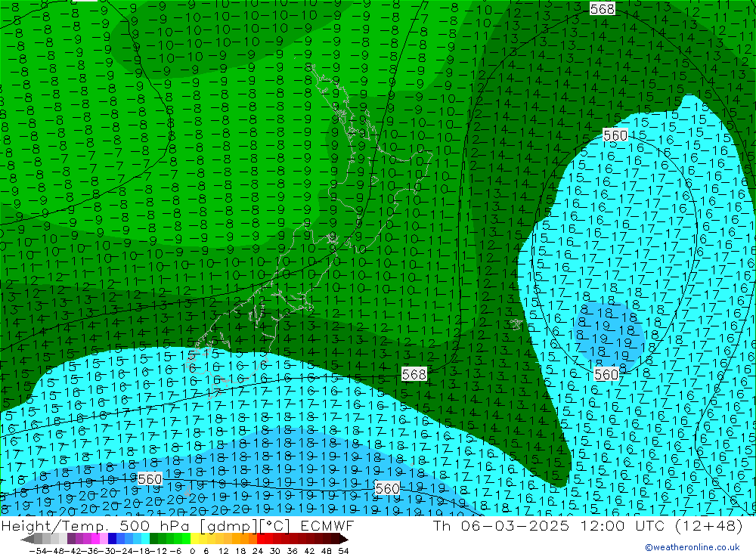
Task: Click the 'ECMWF' model name
Action: (x=327, y=525)
